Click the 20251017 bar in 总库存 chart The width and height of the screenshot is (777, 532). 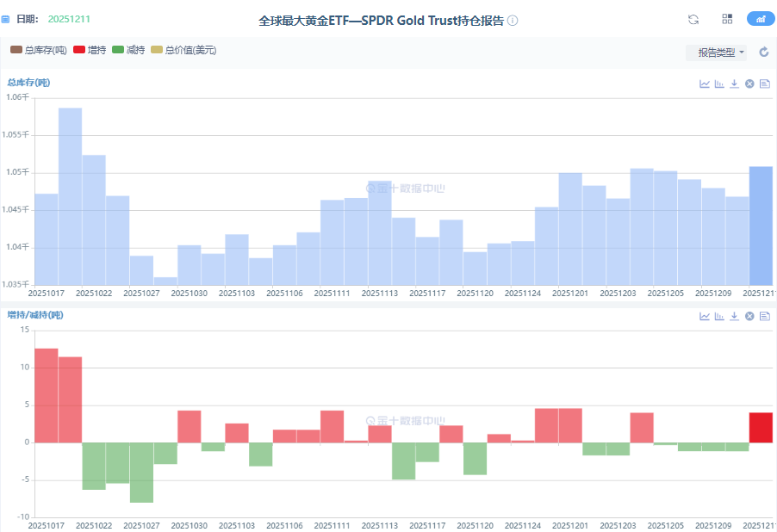tap(47, 239)
